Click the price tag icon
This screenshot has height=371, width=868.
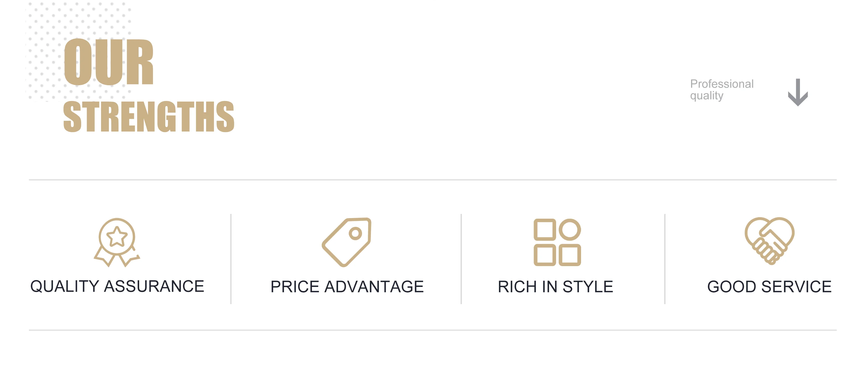(347, 242)
